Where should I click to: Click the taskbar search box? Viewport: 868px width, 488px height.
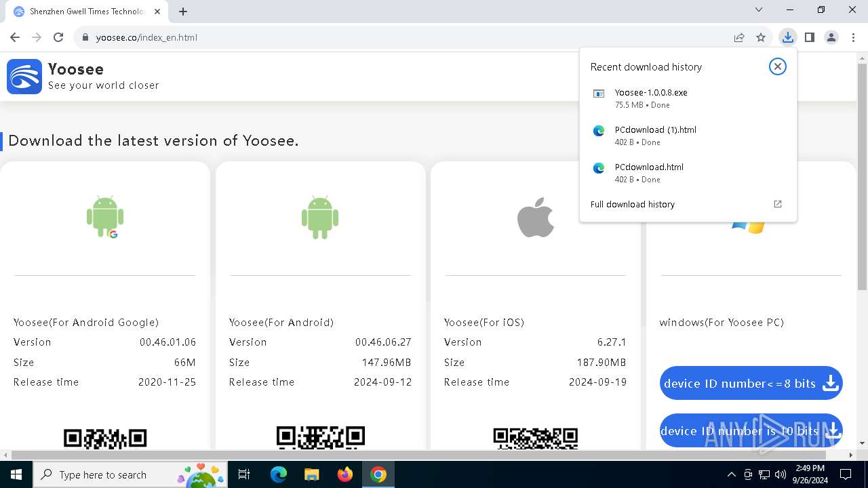pos(129,474)
